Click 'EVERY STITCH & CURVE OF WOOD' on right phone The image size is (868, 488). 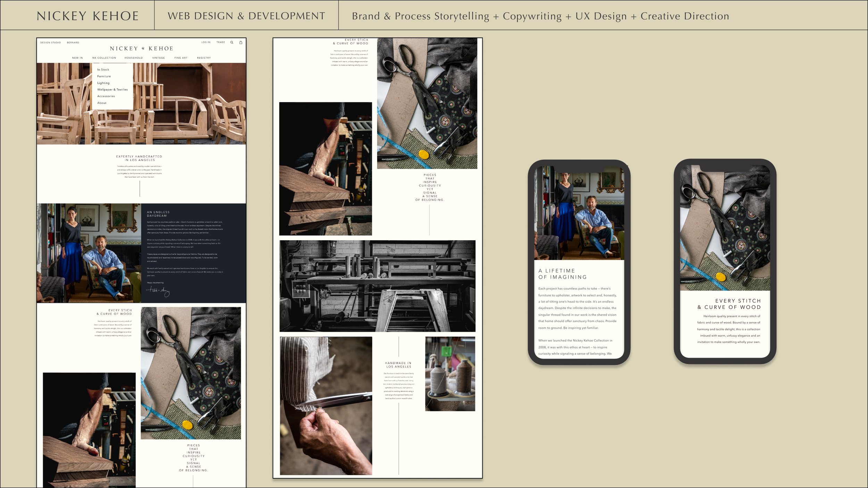(x=729, y=304)
